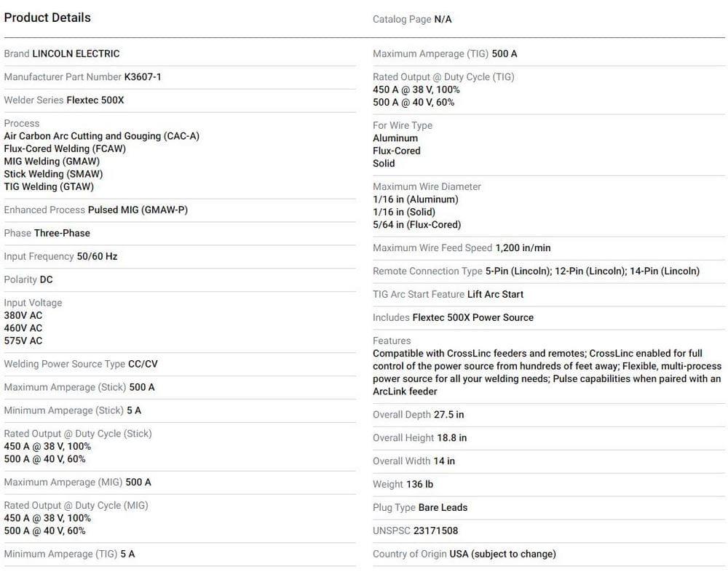Click the Pulsed MIG (GMAW-P) value
728x572 pixels.
click(138, 210)
